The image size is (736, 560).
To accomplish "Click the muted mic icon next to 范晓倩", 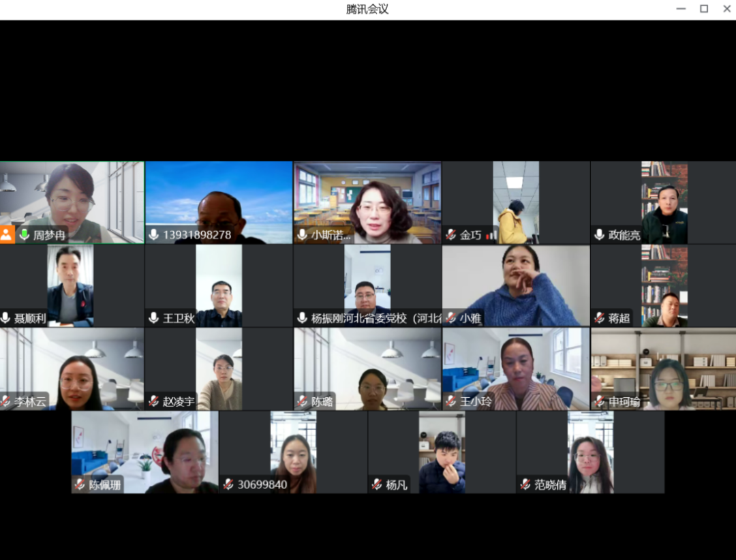I will tap(525, 484).
